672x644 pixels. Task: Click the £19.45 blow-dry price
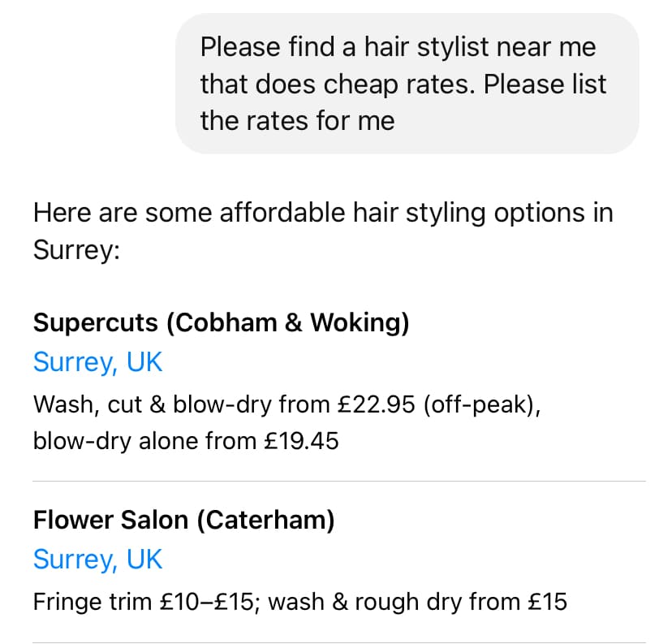301,441
